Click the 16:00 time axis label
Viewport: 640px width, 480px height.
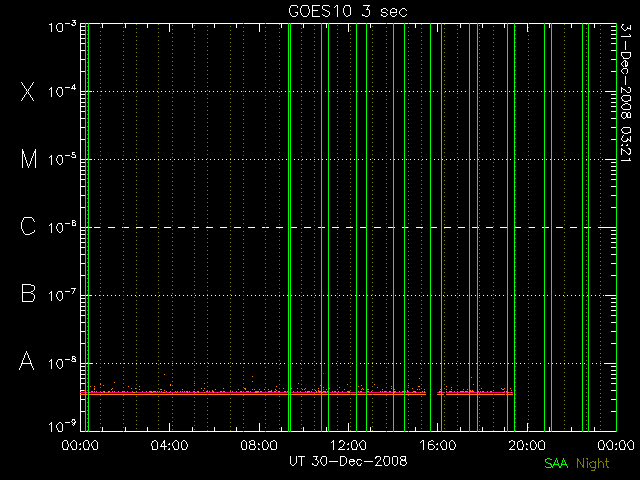tap(438, 445)
